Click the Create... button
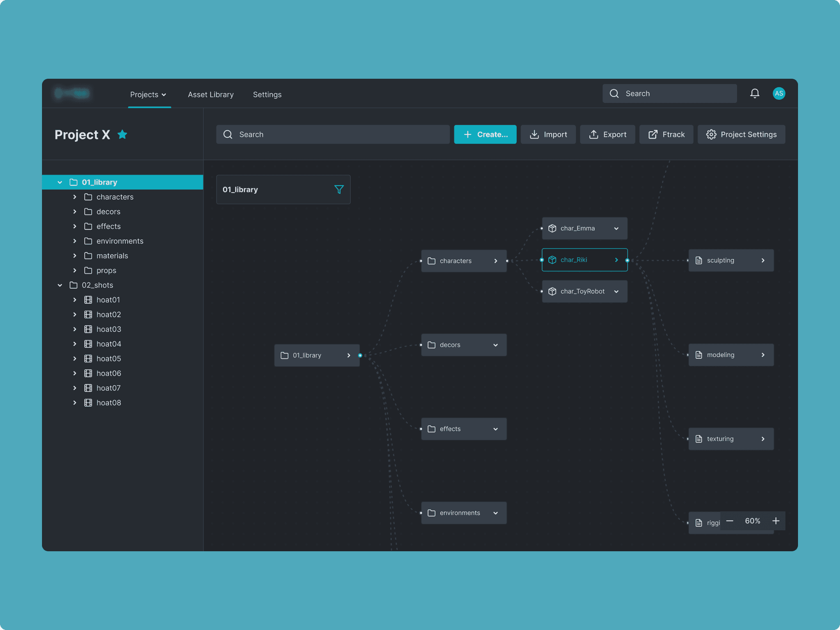 485,135
